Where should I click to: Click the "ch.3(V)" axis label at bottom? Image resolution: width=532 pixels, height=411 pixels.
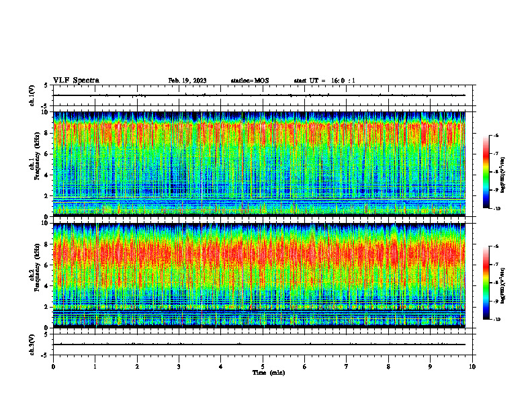click(x=32, y=345)
